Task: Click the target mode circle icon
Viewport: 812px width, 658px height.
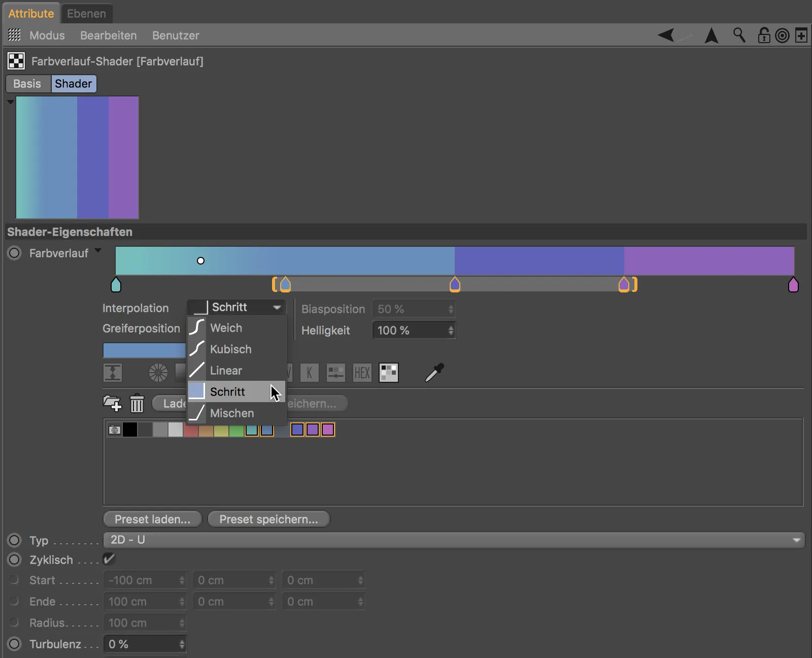Action: [x=783, y=36]
